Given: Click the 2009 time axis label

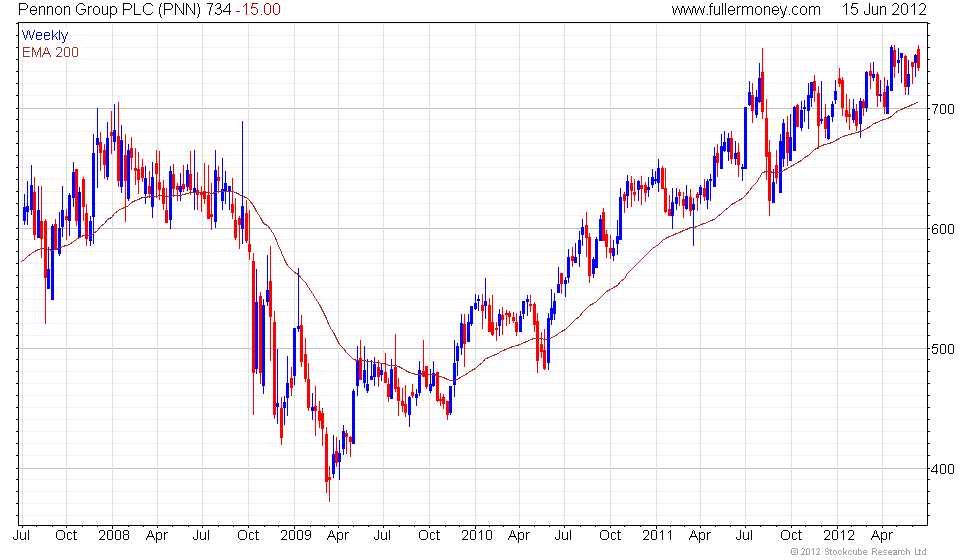Looking at the screenshot, I should coord(296,535).
